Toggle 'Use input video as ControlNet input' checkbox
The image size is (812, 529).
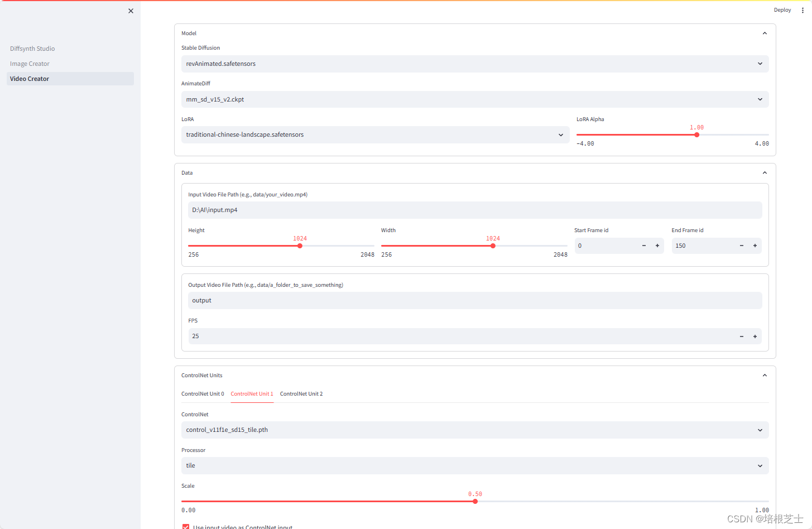[186, 526]
